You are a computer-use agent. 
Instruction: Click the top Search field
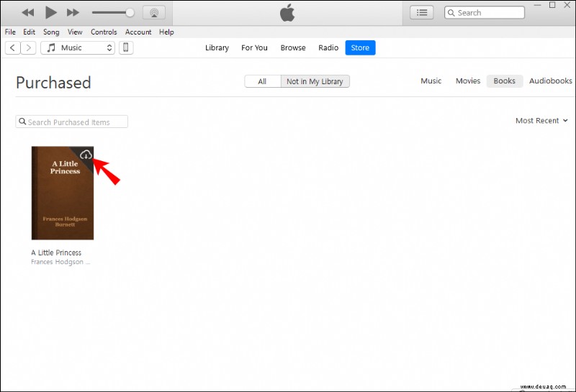[x=484, y=12]
